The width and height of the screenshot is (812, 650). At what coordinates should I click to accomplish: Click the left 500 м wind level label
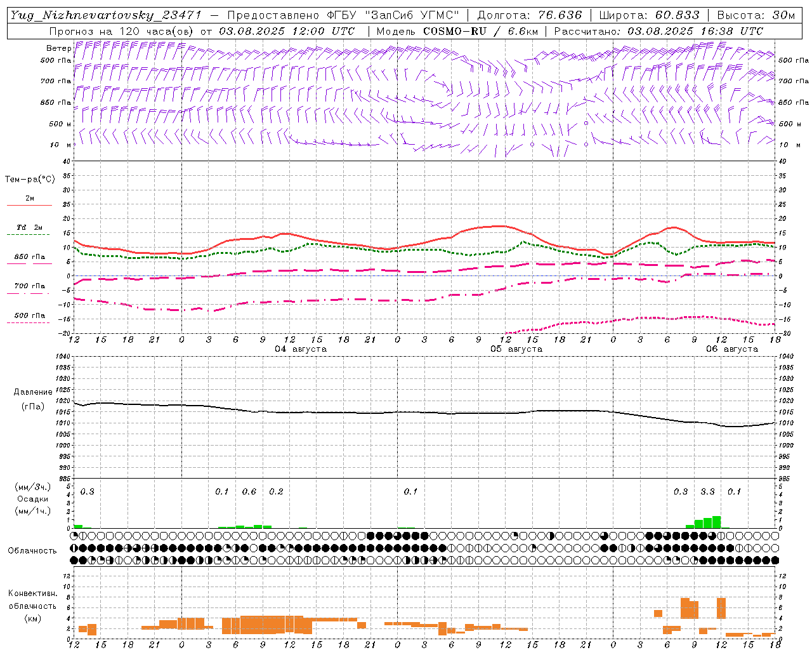60,124
